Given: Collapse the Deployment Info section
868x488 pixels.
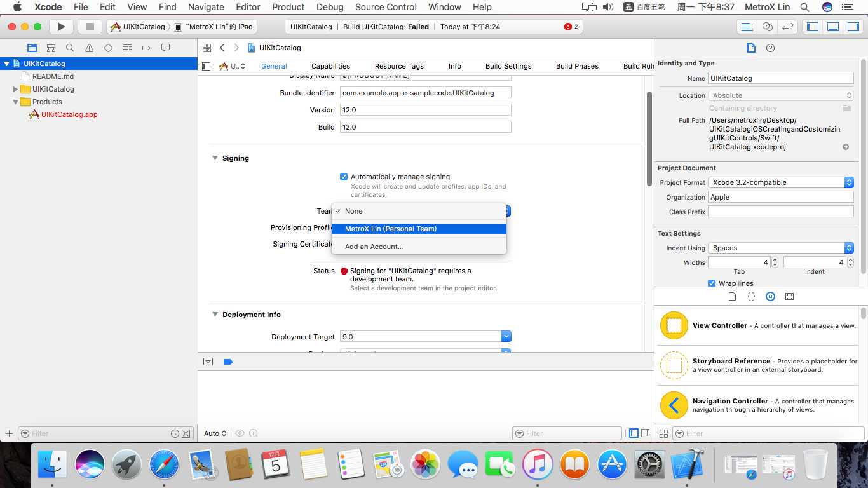Looking at the screenshot, I should [215, 315].
